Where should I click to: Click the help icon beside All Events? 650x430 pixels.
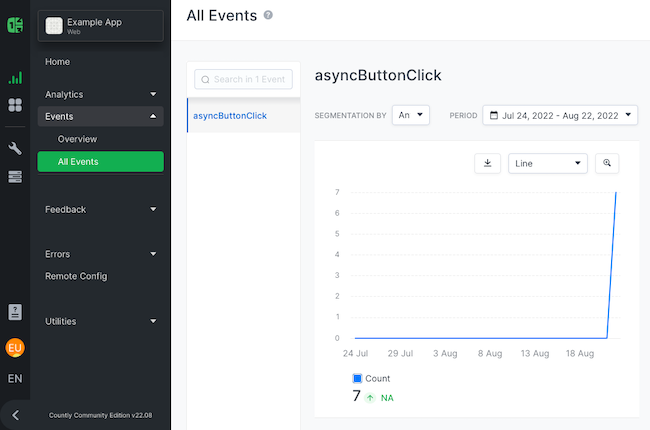(x=267, y=16)
